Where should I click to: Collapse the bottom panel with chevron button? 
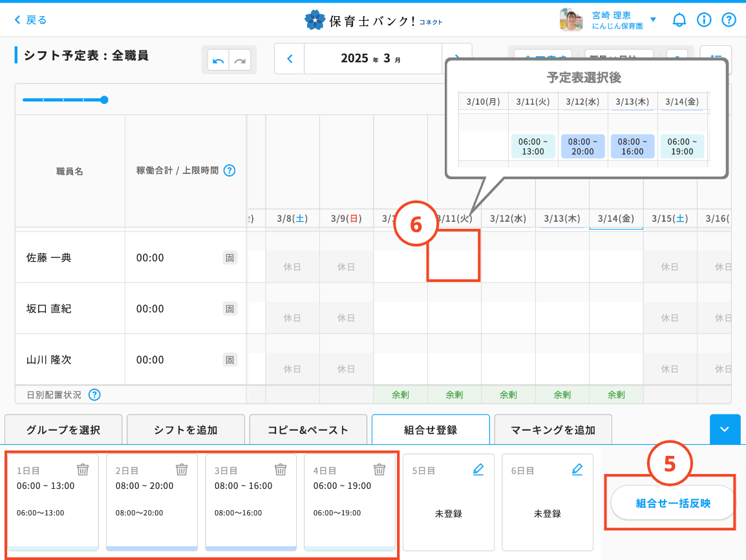724,429
